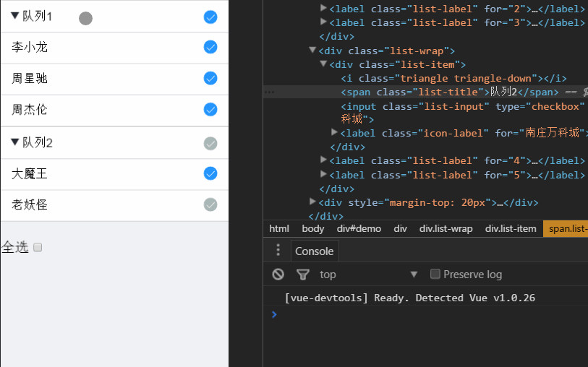This screenshot has width=588, height=367.
Task: Toggle the blue check icon for 李小龙
Action: (x=210, y=47)
